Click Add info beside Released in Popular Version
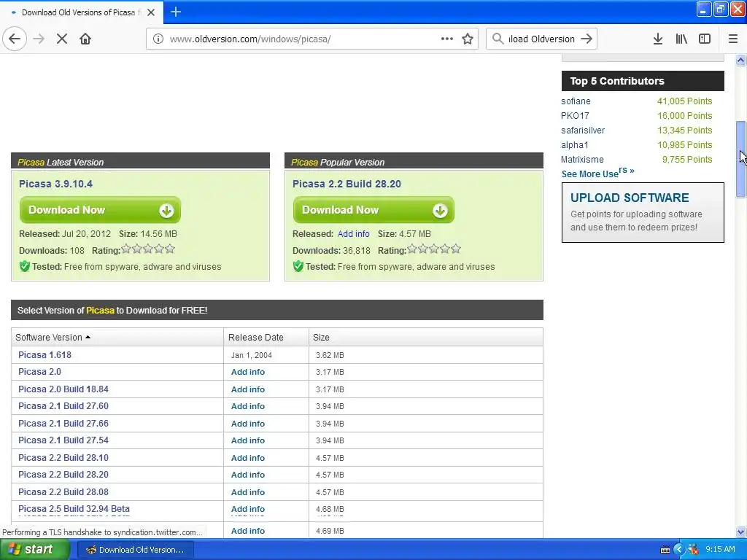 (354, 234)
